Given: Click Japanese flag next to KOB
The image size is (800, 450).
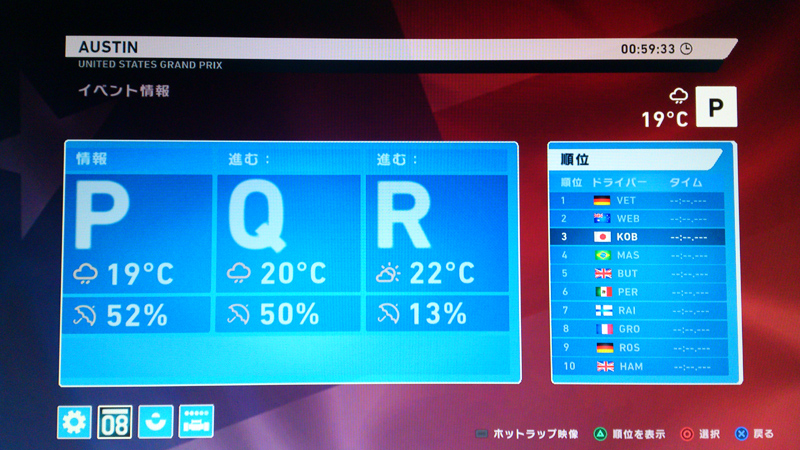Looking at the screenshot, I should (603, 237).
